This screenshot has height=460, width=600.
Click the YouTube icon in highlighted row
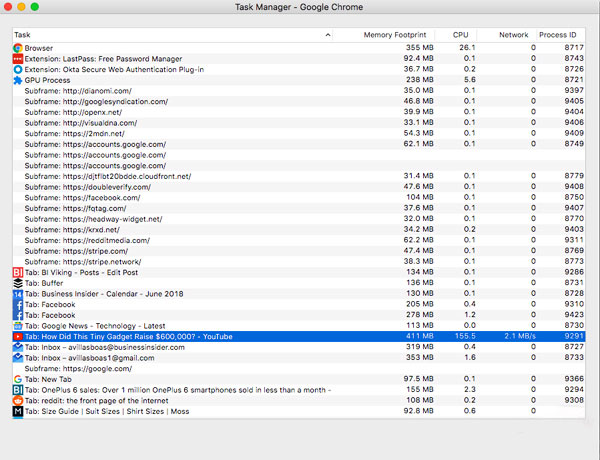pyautogui.click(x=18, y=337)
